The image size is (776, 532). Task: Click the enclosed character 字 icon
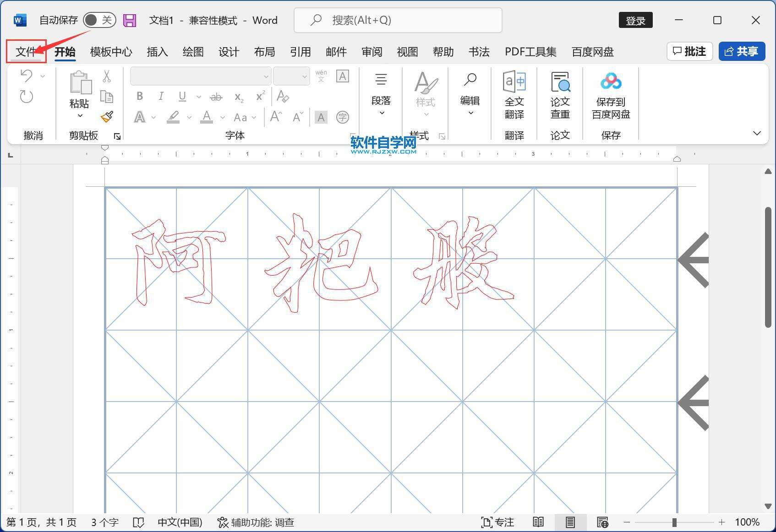(x=343, y=118)
